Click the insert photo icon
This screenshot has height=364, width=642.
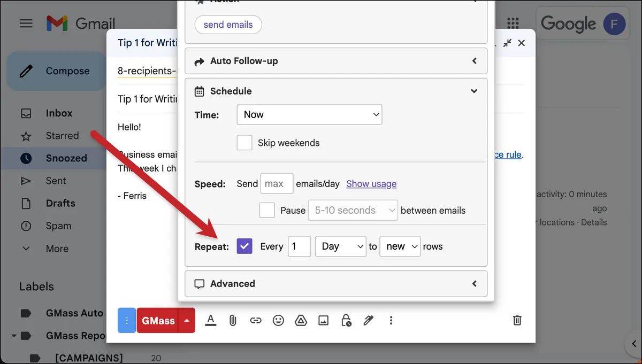[x=323, y=321]
